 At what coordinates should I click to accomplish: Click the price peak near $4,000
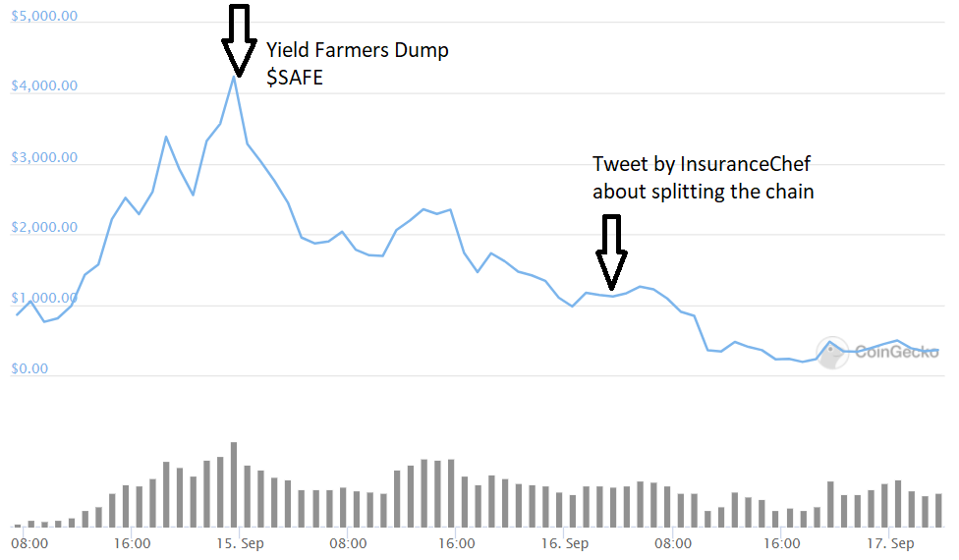pyautogui.click(x=234, y=79)
